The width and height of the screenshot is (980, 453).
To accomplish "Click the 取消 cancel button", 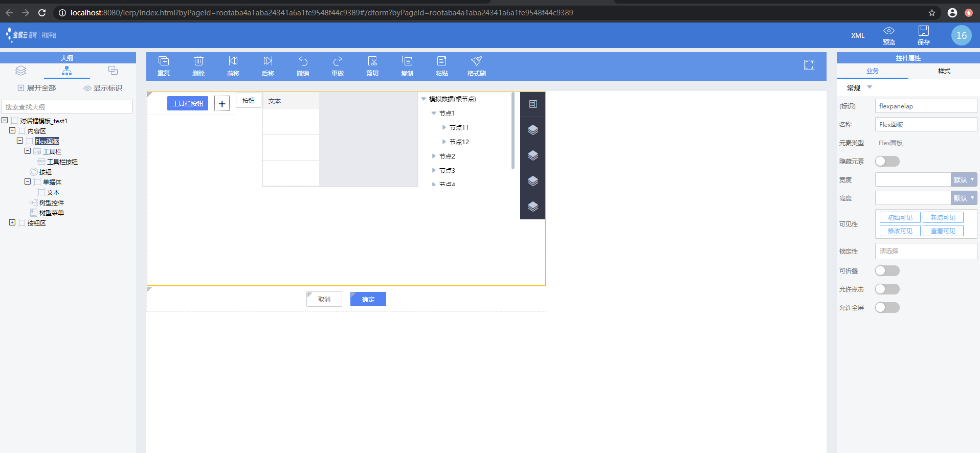I will pos(324,300).
